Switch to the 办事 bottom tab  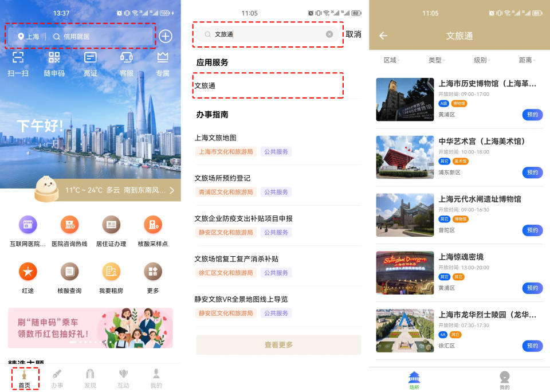pos(57,378)
